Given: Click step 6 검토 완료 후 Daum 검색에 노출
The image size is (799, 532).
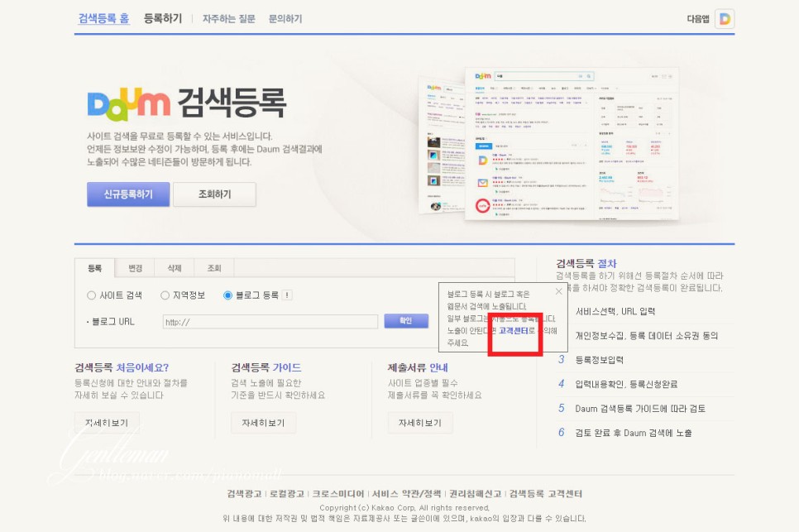Looking at the screenshot, I should (634, 434).
